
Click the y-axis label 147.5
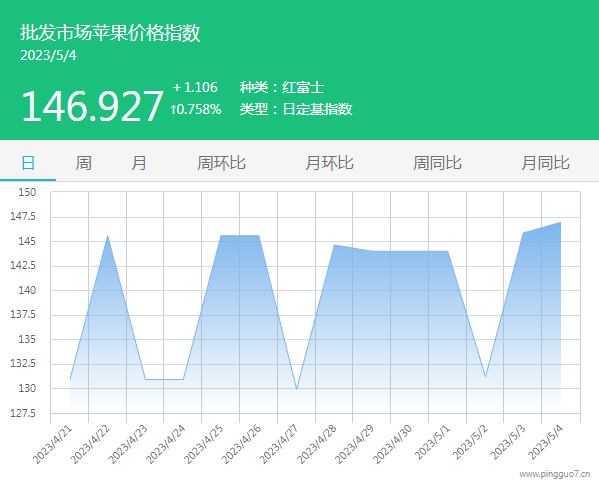coord(23,217)
